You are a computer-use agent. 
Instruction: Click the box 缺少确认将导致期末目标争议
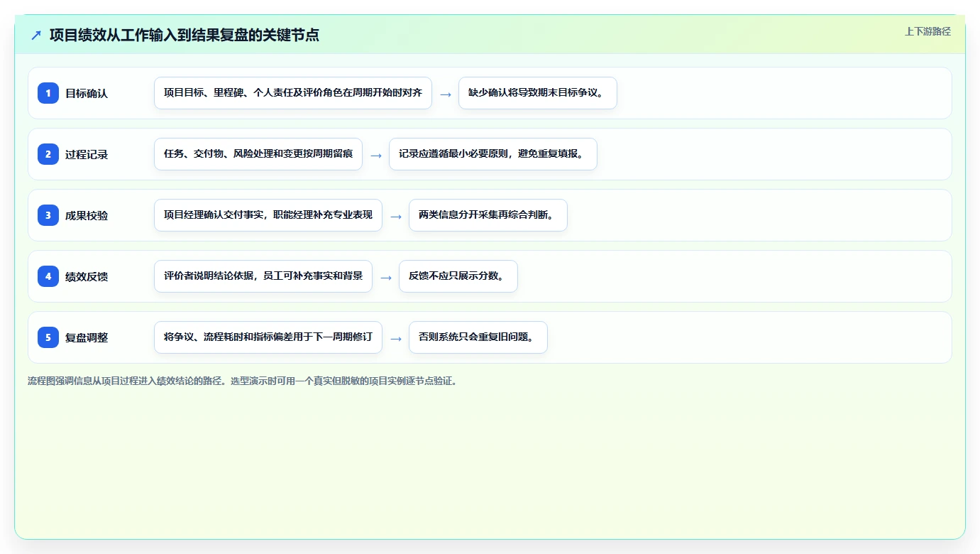tap(538, 93)
